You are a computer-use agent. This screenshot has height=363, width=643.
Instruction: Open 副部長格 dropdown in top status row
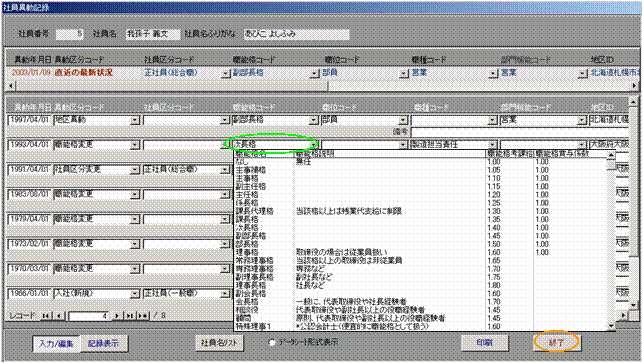coord(314,73)
